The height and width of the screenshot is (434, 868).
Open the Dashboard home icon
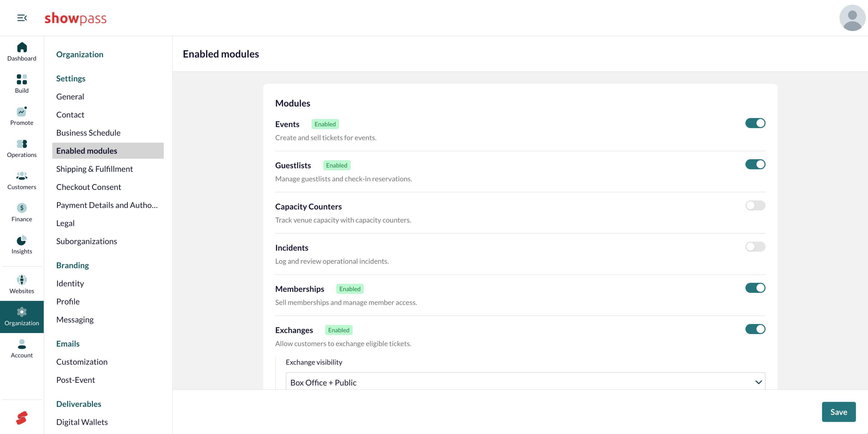coord(22,47)
